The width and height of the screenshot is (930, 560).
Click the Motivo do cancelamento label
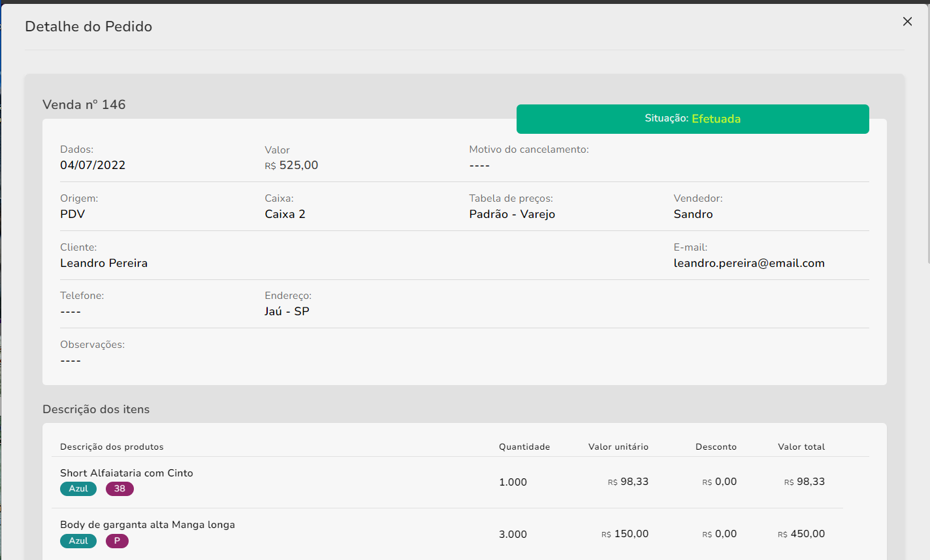(529, 149)
